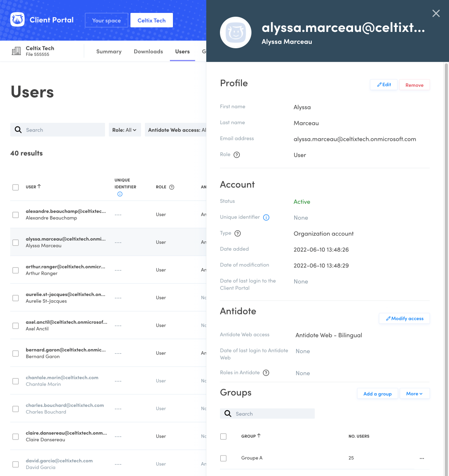Check the Claire Dansereau row checkbox
Image resolution: width=449 pixels, height=476 pixels.
point(16,437)
